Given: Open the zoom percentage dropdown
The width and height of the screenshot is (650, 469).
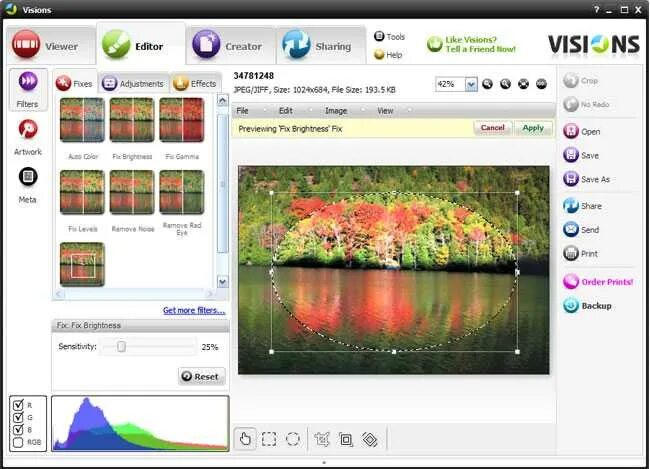Looking at the screenshot, I should pyautogui.click(x=471, y=85).
